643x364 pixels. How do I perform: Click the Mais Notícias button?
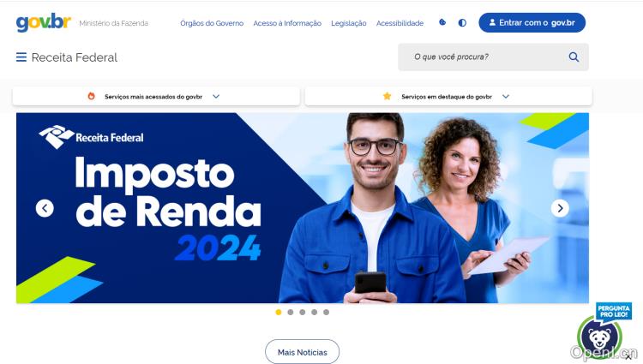303,352
